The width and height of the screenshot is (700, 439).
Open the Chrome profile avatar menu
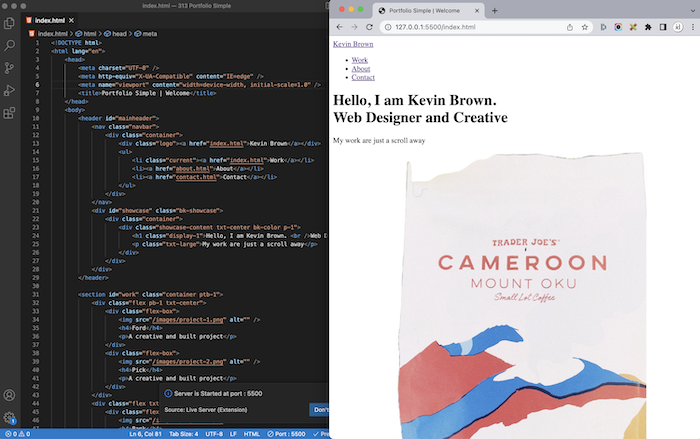pos(678,27)
